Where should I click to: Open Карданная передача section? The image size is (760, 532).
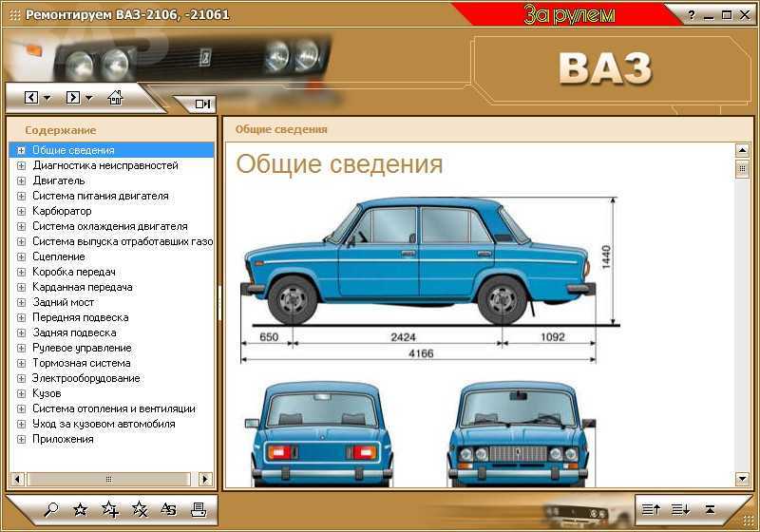(83, 287)
